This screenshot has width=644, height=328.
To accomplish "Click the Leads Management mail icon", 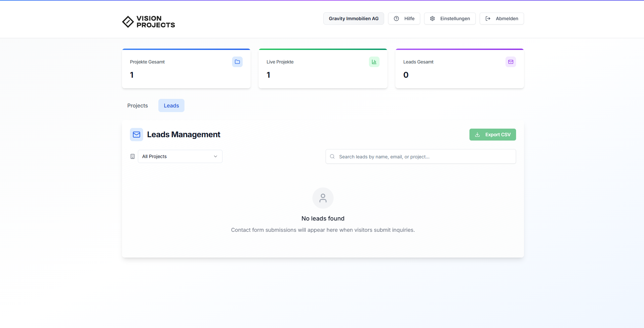I will tap(136, 135).
